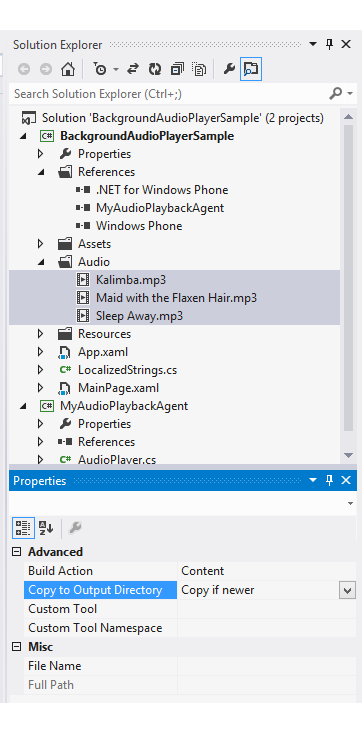Viewport: 362px width, 733px height.
Task: Open Properties via the wrench toolbar icon
Action: (x=229, y=70)
